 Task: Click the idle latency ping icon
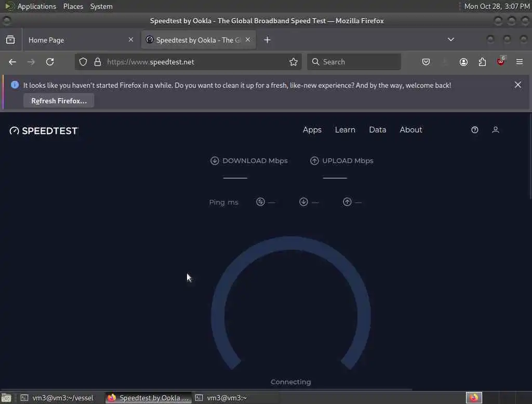pyautogui.click(x=260, y=202)
